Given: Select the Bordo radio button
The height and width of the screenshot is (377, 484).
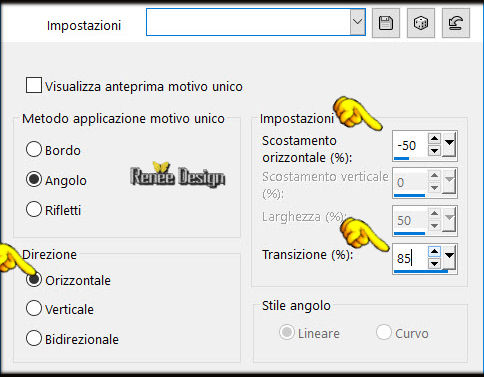Looking at the screenshot, I should click(34, 149).
